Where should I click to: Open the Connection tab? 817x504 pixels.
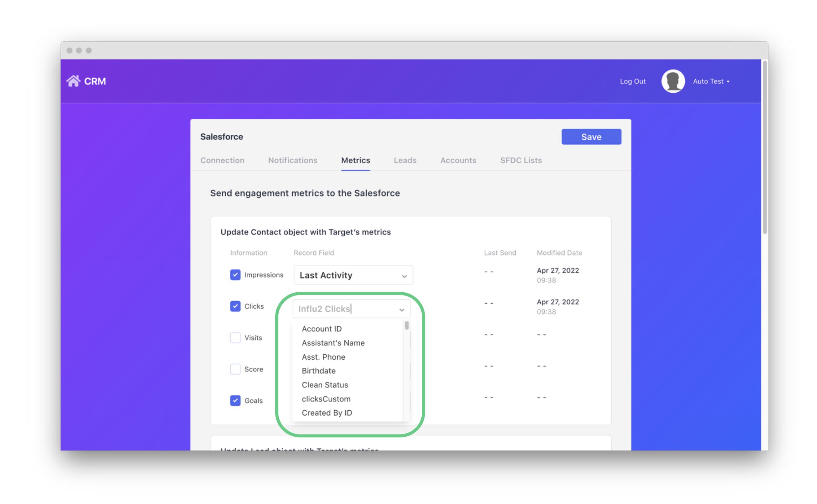point(222,160)
